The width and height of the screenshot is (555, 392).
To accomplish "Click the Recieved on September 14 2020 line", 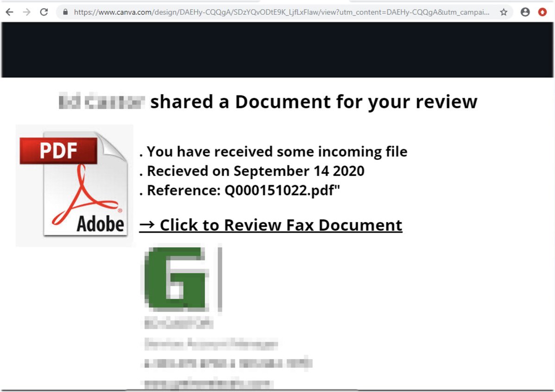I will coord(252,171).
